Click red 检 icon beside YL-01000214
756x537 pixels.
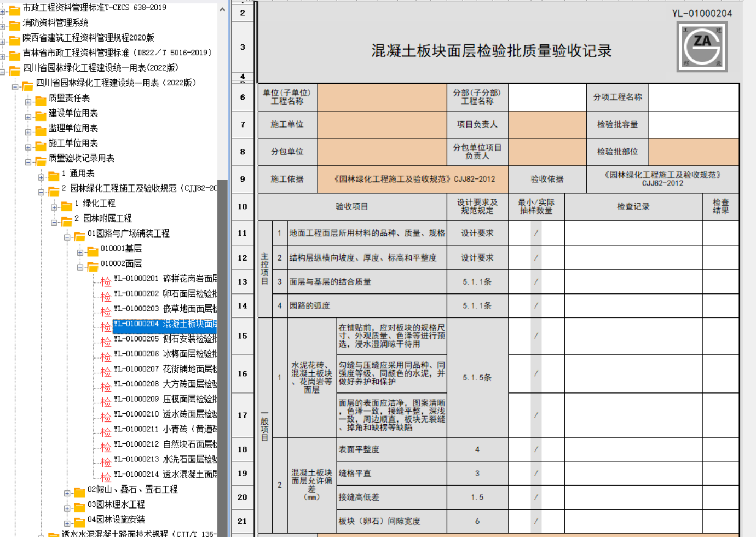106,477
